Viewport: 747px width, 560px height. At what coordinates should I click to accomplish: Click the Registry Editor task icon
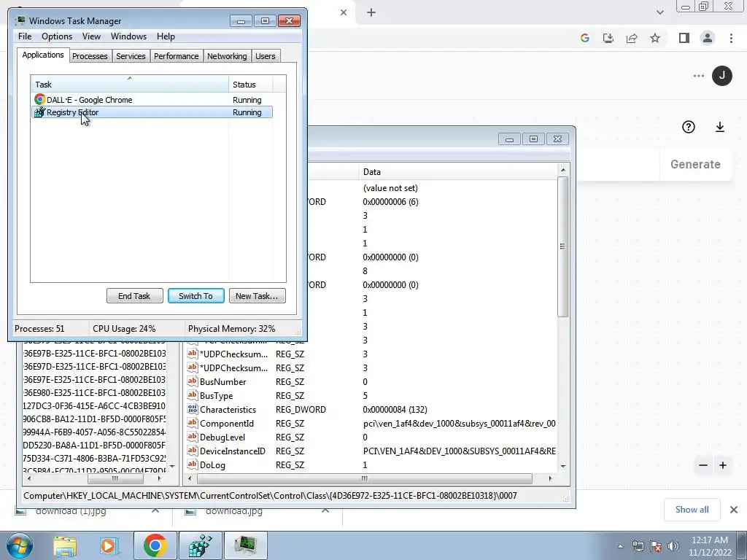[39, 112]
